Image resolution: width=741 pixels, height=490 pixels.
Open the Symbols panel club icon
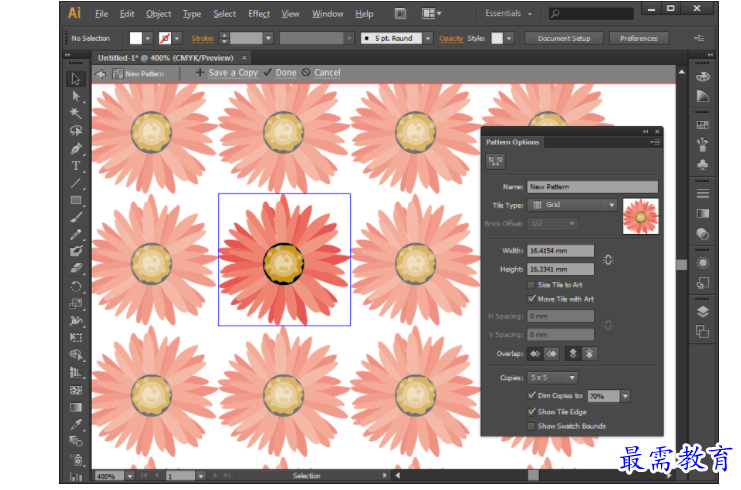703,164
